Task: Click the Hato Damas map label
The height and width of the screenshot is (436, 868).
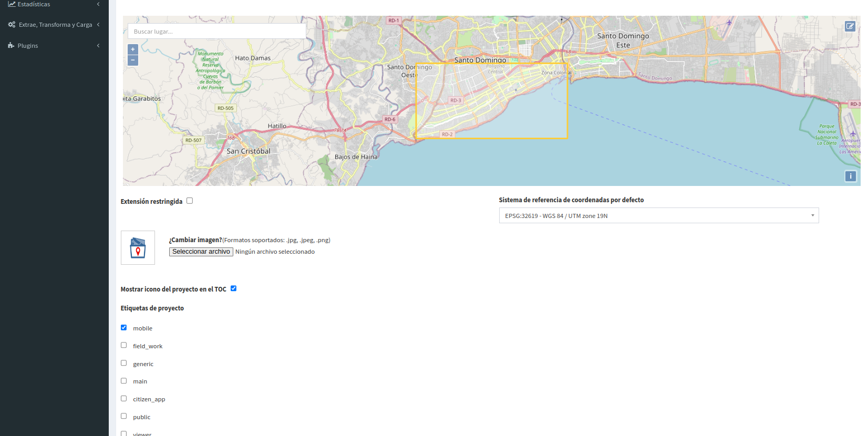Action: pyautogui.click(x=253, y=58)
